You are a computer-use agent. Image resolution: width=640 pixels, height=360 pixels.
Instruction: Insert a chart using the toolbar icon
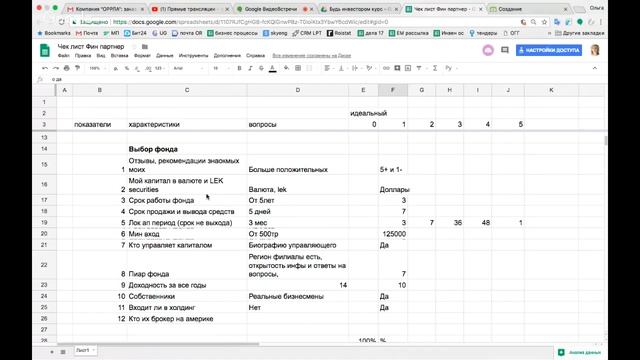click(x=408, y=68)
